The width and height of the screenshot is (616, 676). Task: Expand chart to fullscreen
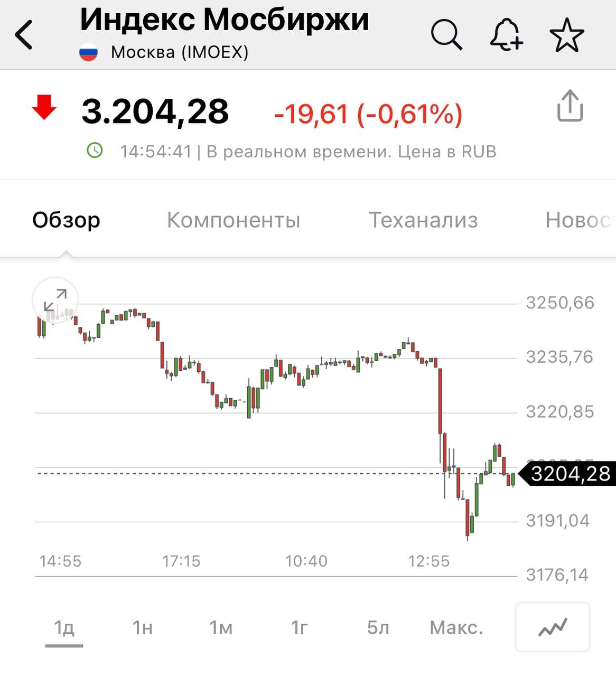point(55,300)
